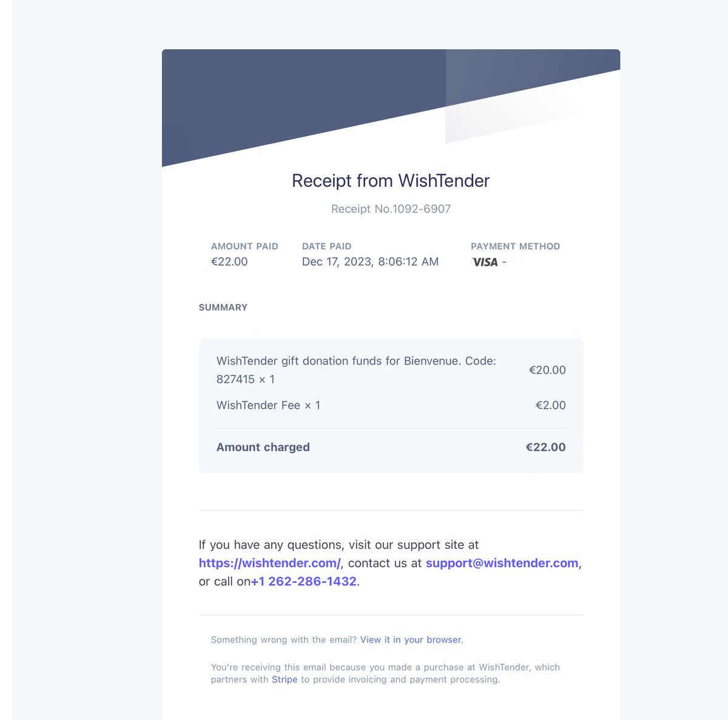This screenshot has height=720, width=728.
Task: Select the €22.00 amount paid value
Action: (229, 261)
